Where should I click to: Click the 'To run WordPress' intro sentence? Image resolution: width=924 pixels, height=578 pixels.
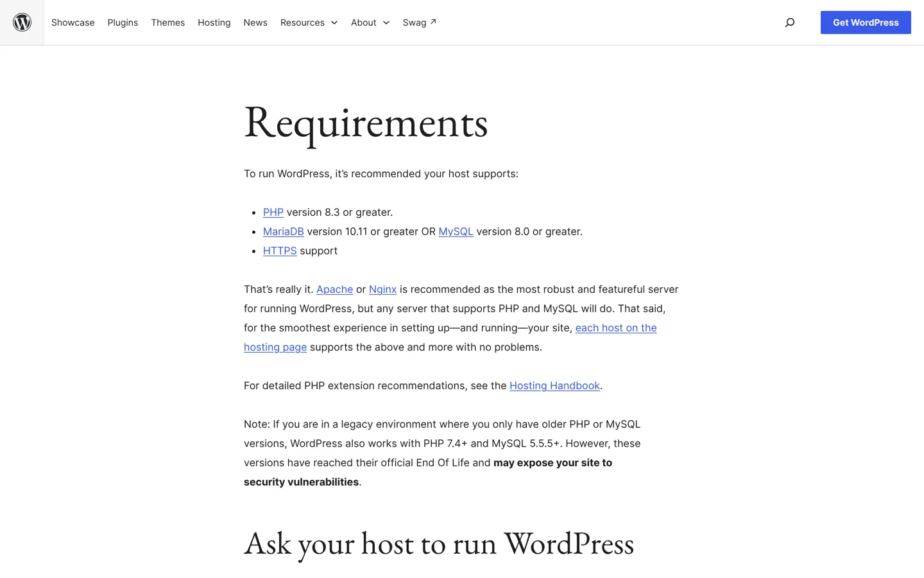point(381,173)
